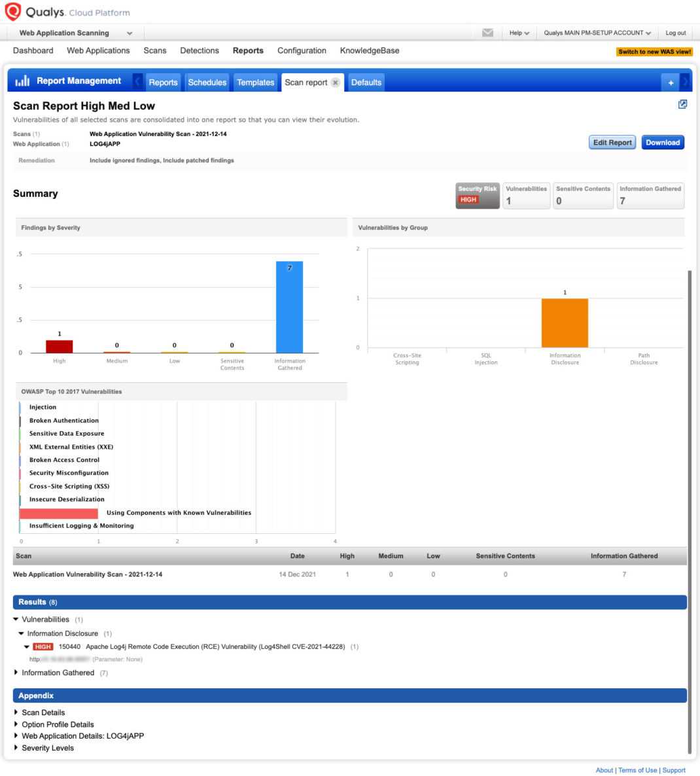The image size is (700, 776).
Task: Collapse the Vulnerabilities results section
Action: [x=16, y=620]
